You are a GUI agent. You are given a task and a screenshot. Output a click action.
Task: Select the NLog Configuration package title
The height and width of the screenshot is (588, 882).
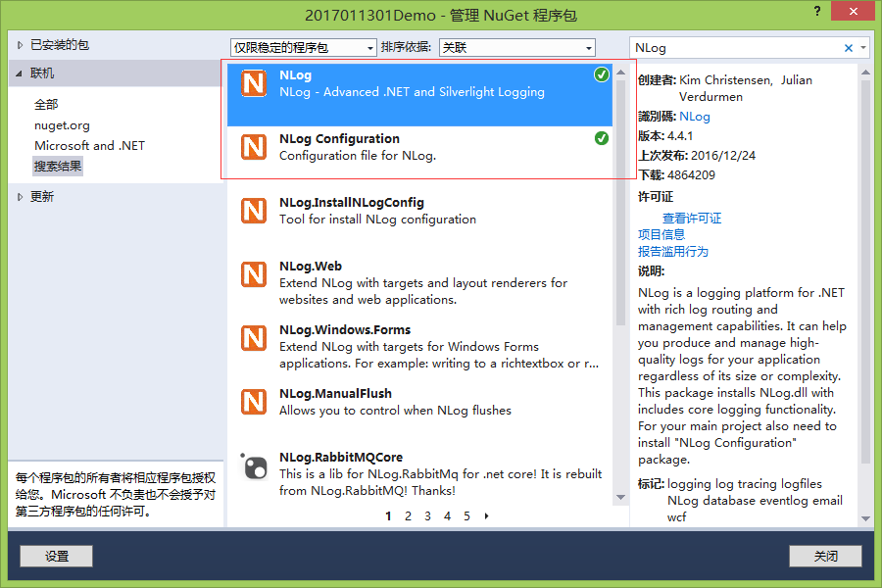[339, 139]
